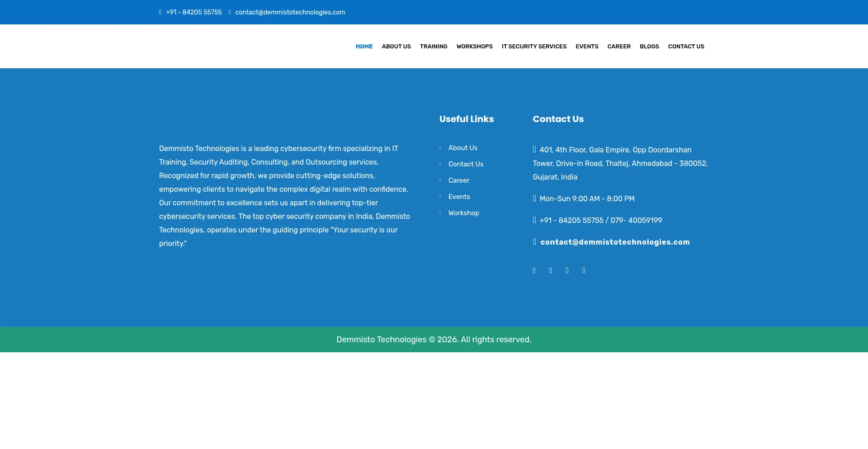Click footer phone numbers +91 - 84205 55755 / 079- 40059199
Image resolution: width=868 pixels, height=449 pixels.
(x=601, y=220)
